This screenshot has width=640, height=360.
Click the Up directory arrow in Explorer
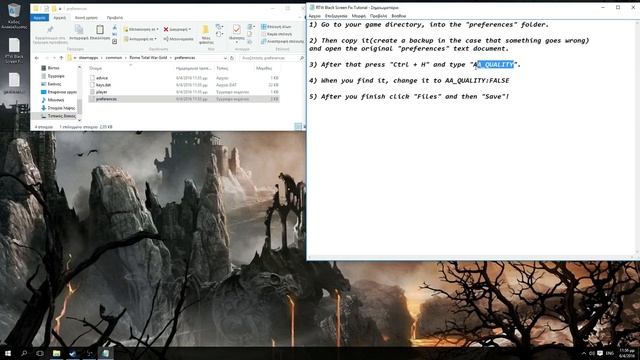(x=61, y=58)
